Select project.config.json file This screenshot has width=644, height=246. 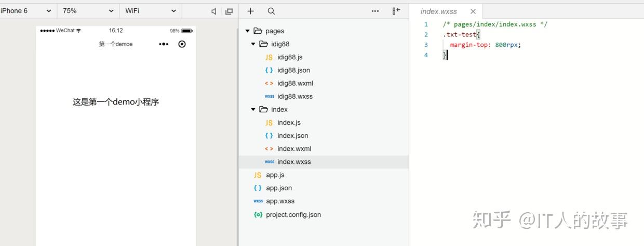click(x=293, y=215)
